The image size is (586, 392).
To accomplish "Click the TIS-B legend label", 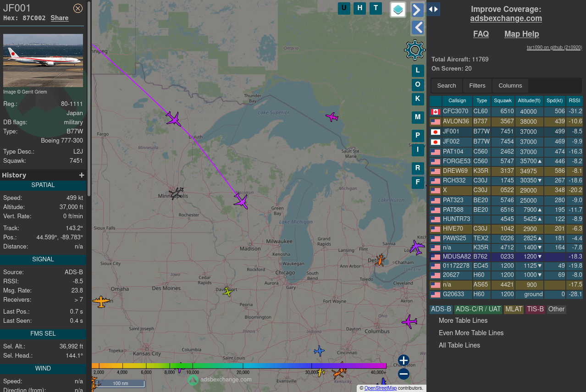I will pos(536,309).
